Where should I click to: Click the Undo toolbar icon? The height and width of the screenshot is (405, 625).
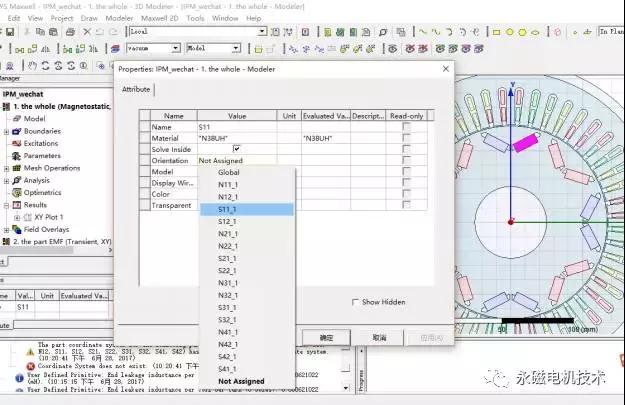(x=100, y=32)
